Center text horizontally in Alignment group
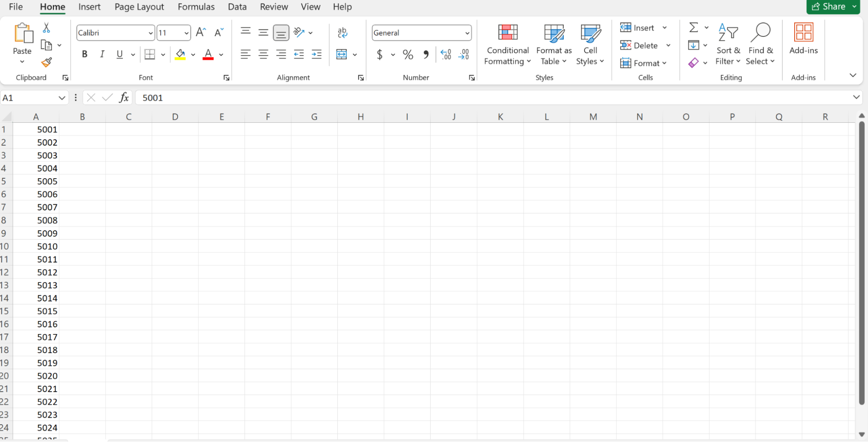868x442 pixels. tap(263, 54)
